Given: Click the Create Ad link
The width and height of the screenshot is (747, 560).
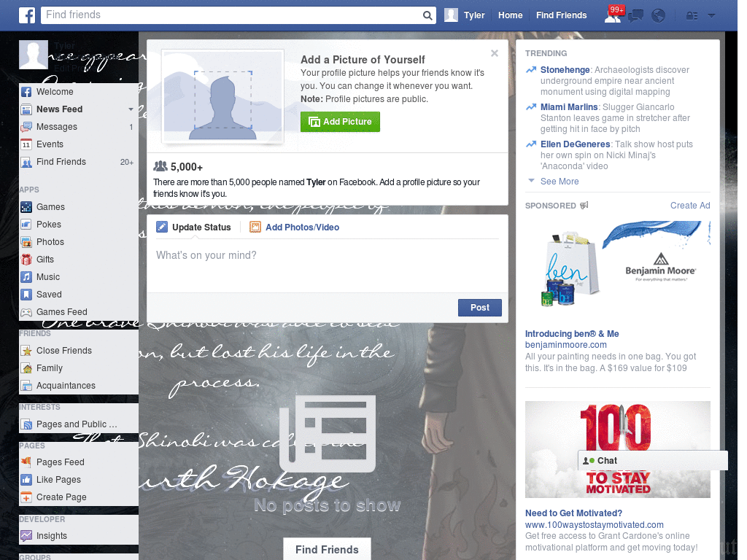Looking at the screenshot, I should coord(690,205).
